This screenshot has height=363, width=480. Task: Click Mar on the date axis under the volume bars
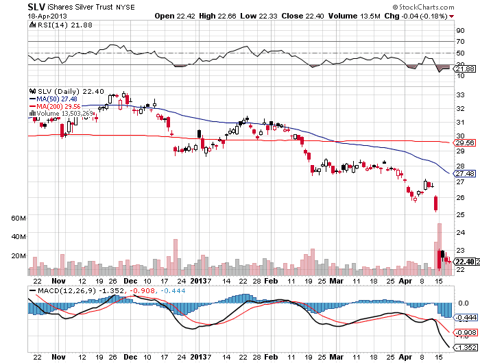[336, 281]
